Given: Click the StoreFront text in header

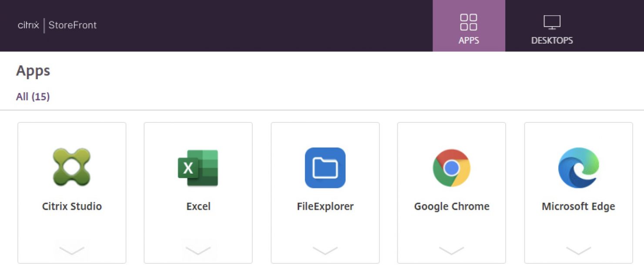Looking at the screenshot, I should pyautogui.click(x=73, y=25).
